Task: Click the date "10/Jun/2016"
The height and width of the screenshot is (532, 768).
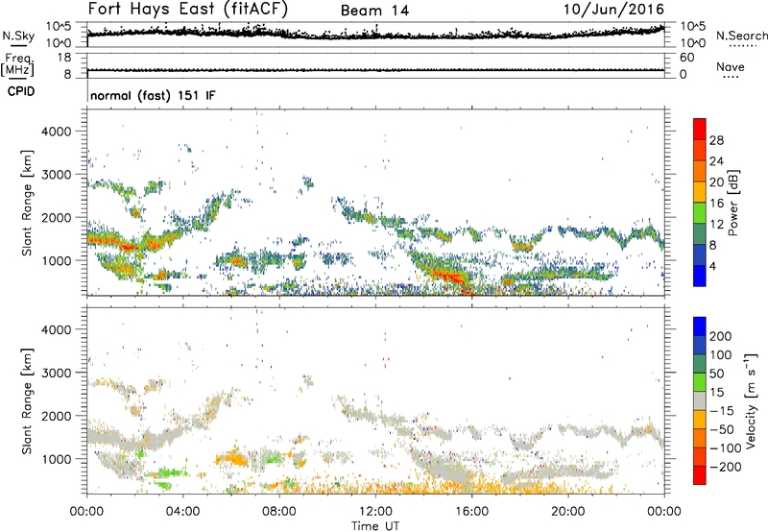Action: pos(613,10)
